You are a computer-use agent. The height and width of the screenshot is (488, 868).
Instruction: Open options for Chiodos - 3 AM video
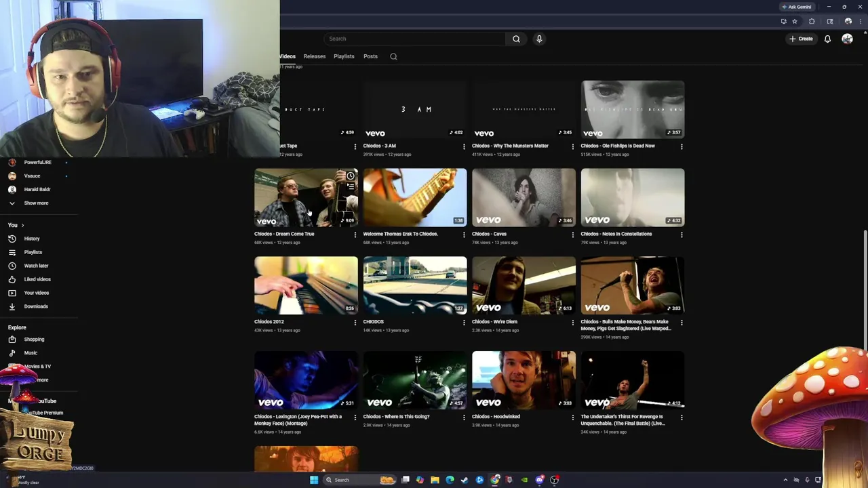(x=464, y=146)
